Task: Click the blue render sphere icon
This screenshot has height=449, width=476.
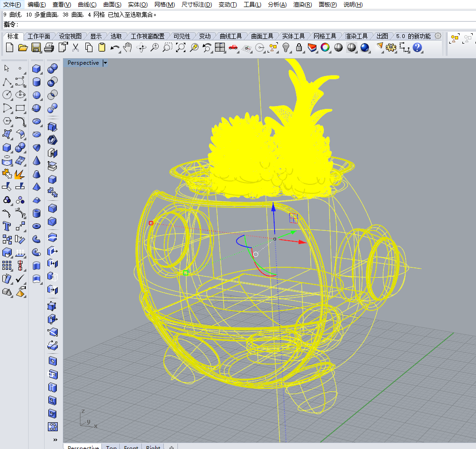Action: [365, 48]
